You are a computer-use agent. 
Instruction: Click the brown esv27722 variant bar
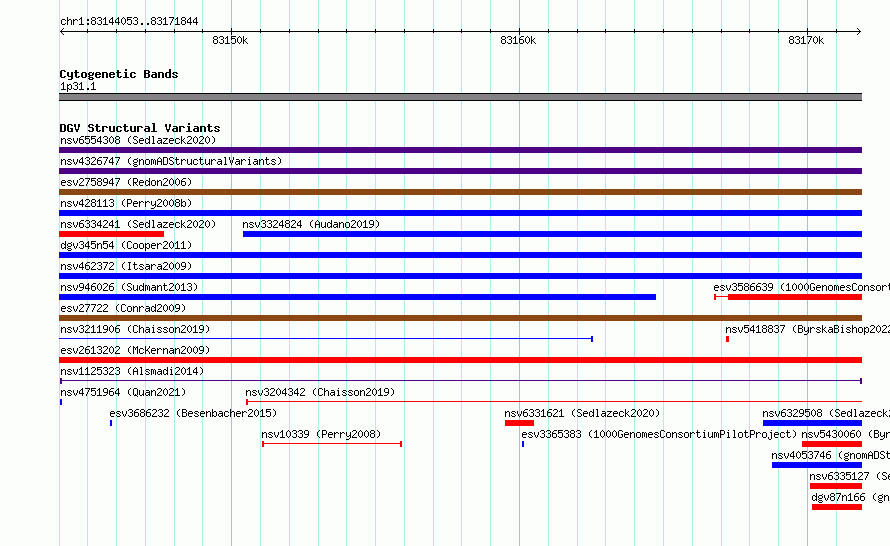point(460,318)
